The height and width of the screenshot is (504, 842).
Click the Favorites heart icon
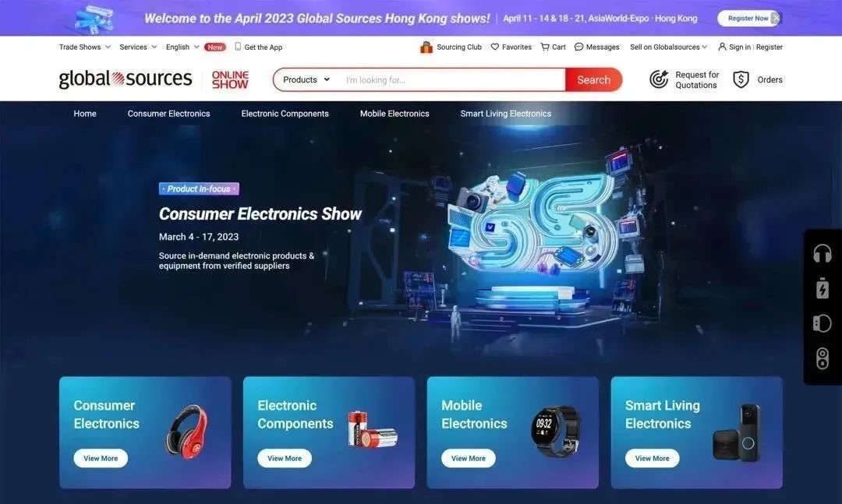pyautogui.click(x=495, y=47)
